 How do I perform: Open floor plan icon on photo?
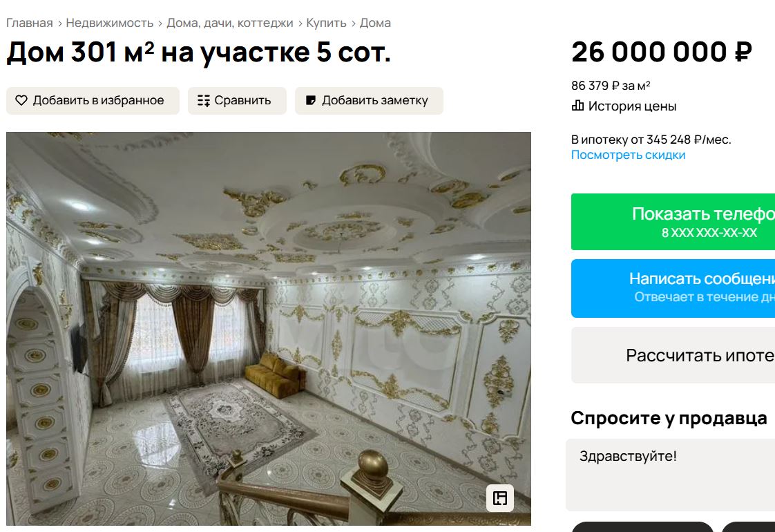499,498
